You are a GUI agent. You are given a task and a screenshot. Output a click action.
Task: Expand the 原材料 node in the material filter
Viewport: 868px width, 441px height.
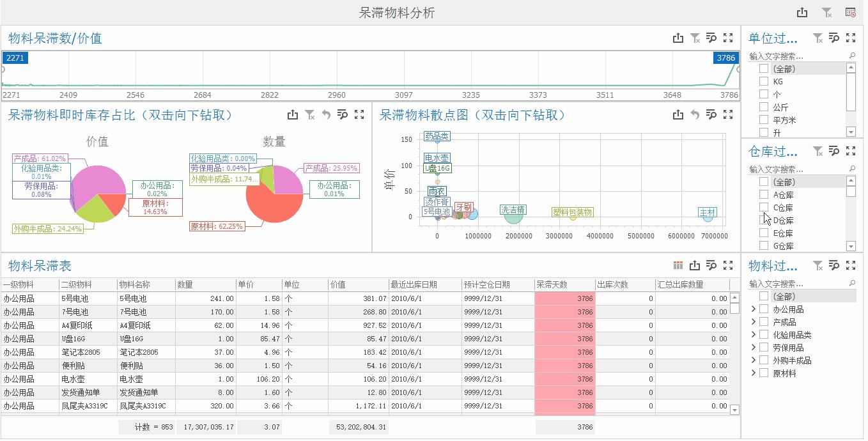[x=754, y=373]
